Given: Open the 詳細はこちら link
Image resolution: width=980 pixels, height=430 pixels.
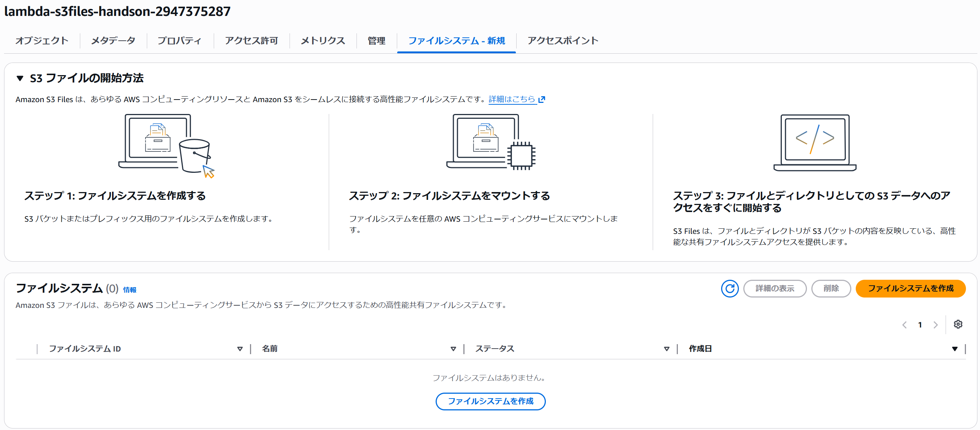Looking at the screenshot, I should tap(512, 99).
